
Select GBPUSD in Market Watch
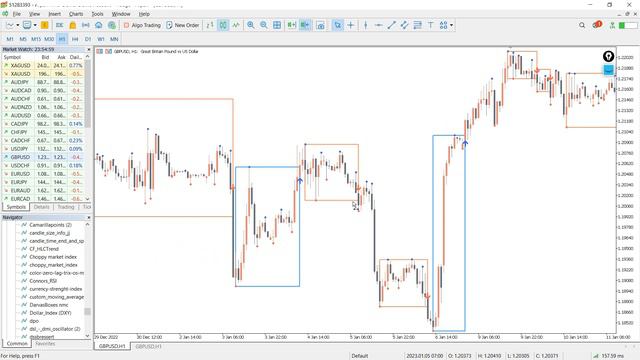coord(43,157)
